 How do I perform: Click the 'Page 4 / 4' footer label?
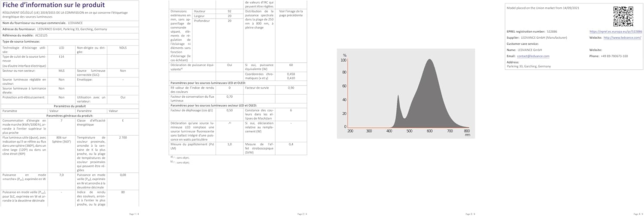tap(638, 214)
